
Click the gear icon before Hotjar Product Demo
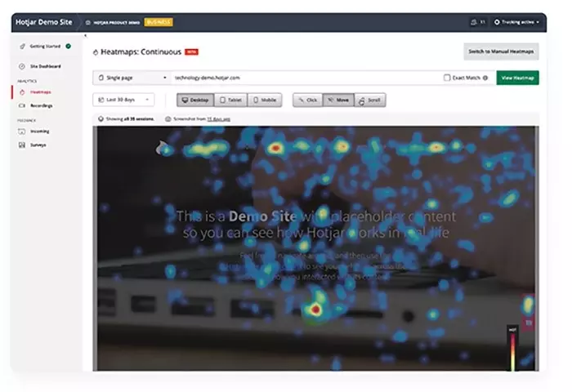coord(88,23)
